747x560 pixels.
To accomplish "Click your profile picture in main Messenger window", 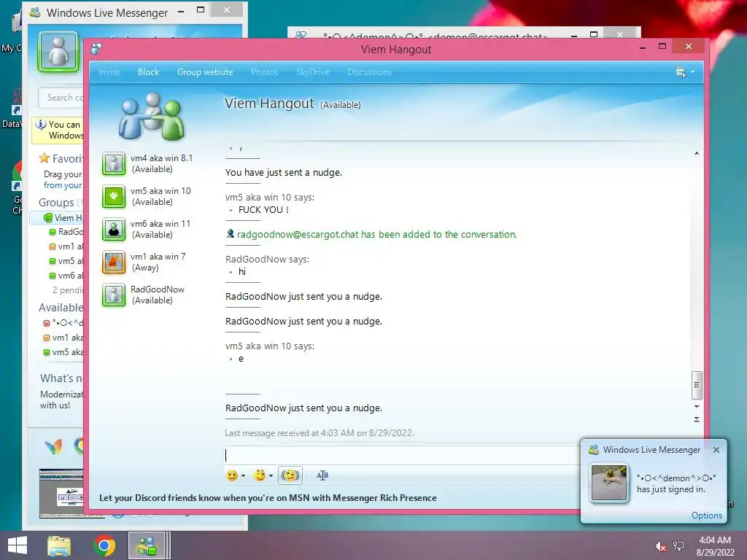I will tap(58, 52).
